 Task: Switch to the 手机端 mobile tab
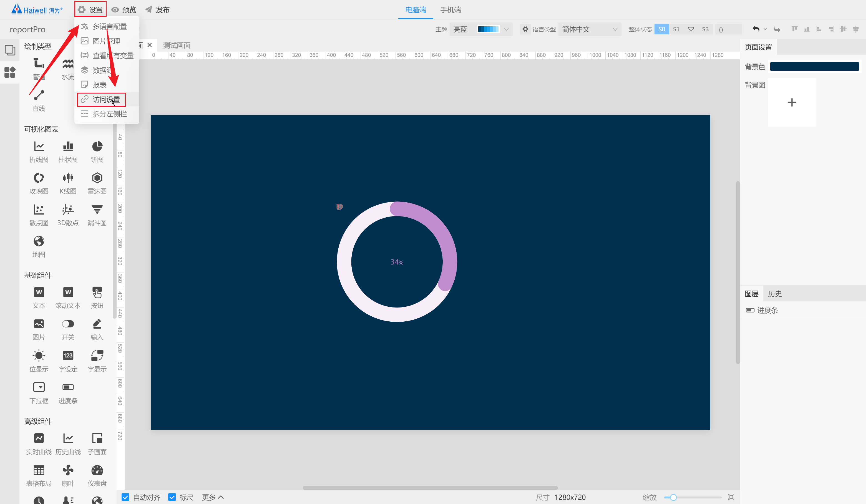point(450,10)
